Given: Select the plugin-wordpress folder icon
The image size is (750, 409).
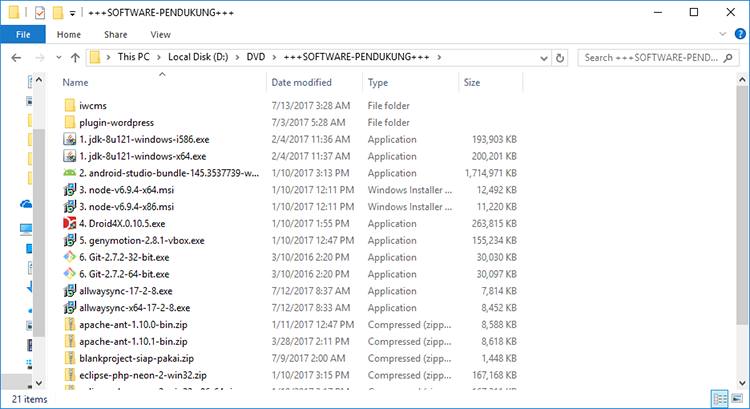Looking at the screenshot, I should tap(70, 122).
